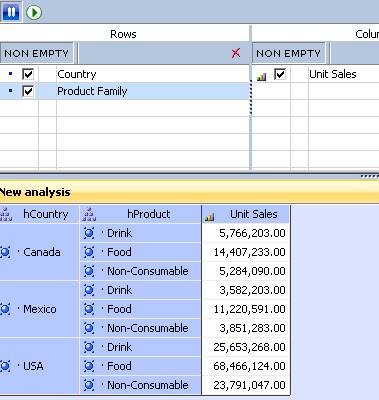This screenshot has width=379, height=400.
Task: Toggle NON EMPTY on the Rows panel
Action: (37, 53)
